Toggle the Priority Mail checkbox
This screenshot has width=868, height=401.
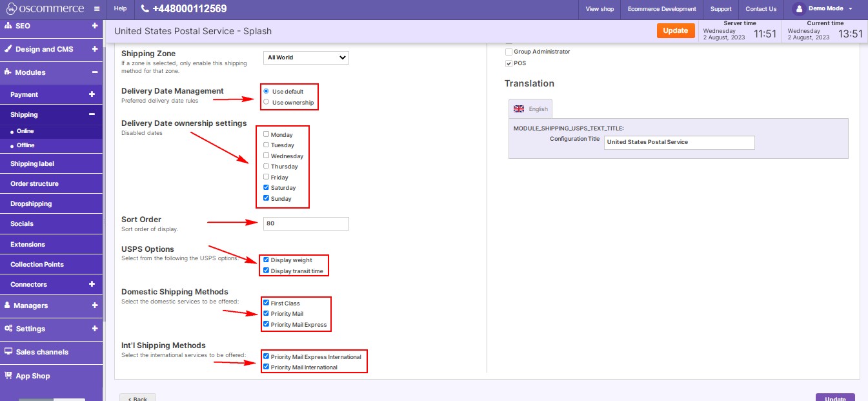click(266, 314)
